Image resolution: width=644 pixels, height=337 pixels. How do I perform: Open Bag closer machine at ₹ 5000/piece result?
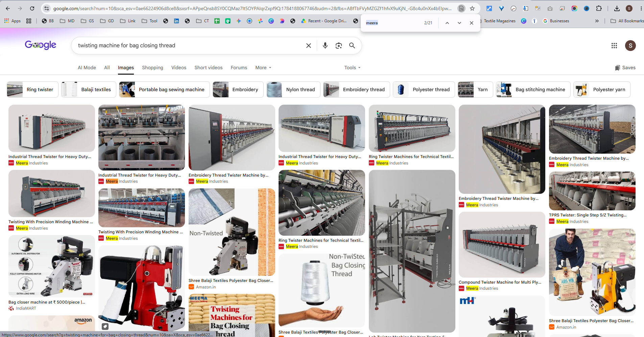click(x=51, y=266)
